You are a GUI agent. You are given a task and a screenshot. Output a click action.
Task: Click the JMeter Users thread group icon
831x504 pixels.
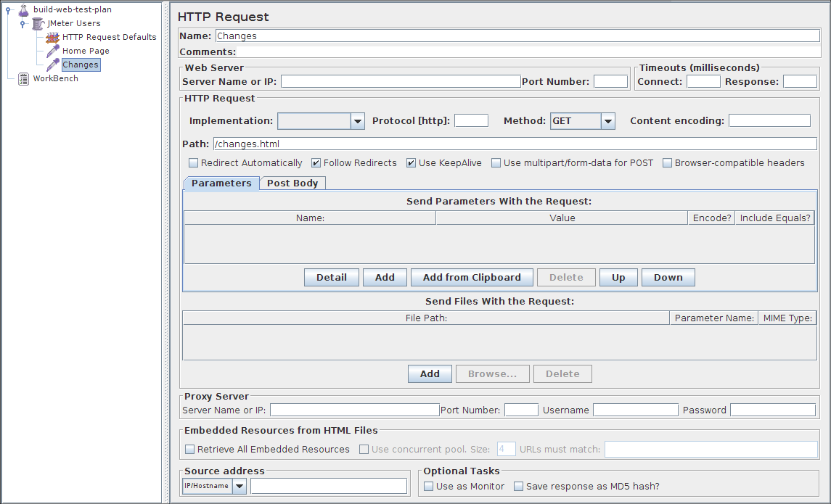38,23
